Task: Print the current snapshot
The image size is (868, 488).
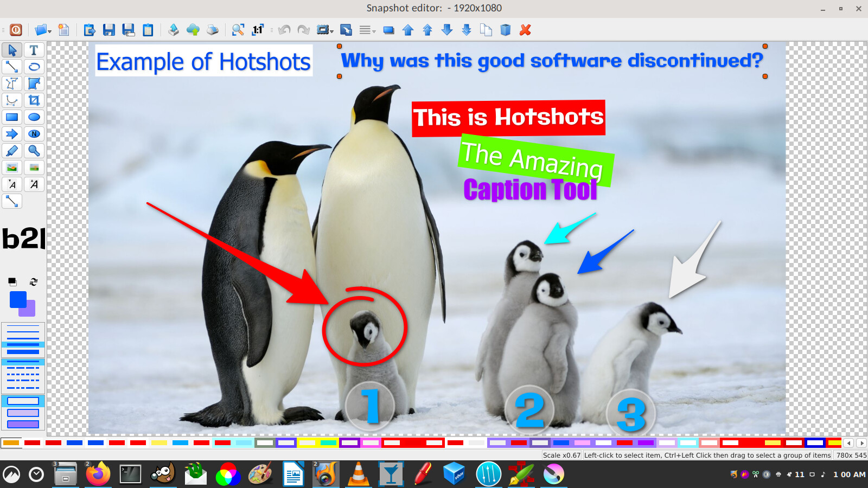Action: pyautogui.click(x=212, y=30)
